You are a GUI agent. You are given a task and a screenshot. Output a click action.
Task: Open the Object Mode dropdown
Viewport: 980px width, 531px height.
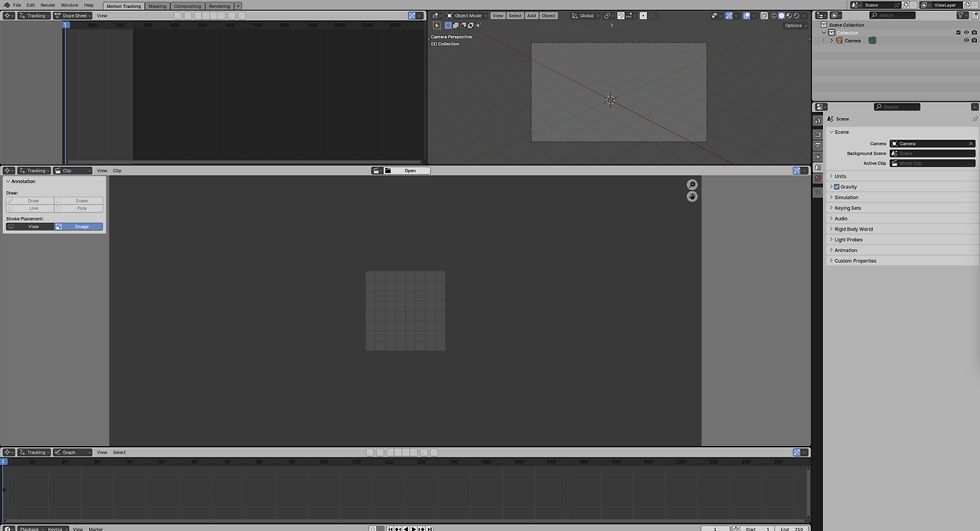[466, 15]
